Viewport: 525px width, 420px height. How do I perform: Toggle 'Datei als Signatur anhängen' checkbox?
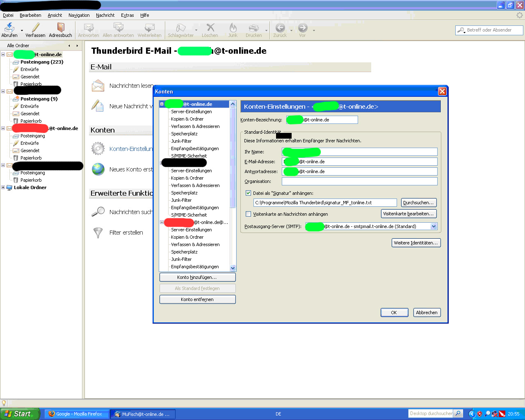point(248,193)
